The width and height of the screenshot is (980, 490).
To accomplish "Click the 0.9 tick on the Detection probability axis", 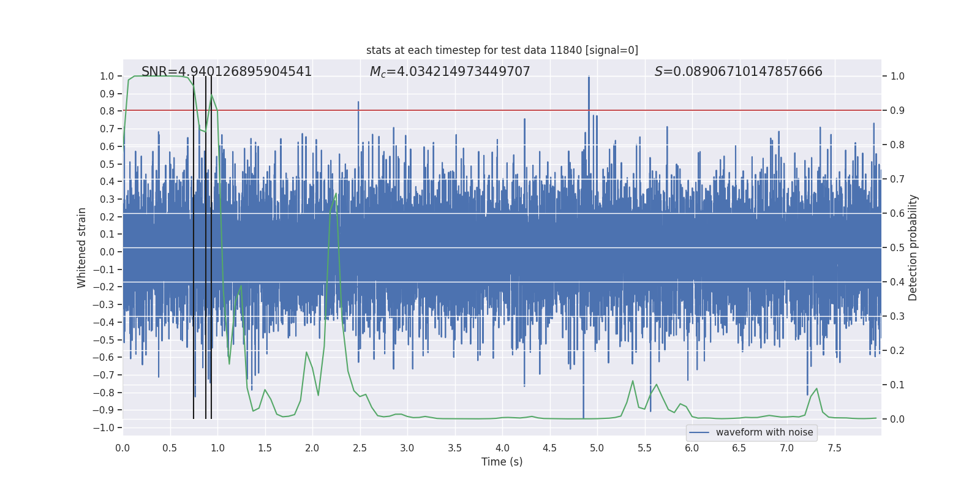I will [x=897, y=111].
